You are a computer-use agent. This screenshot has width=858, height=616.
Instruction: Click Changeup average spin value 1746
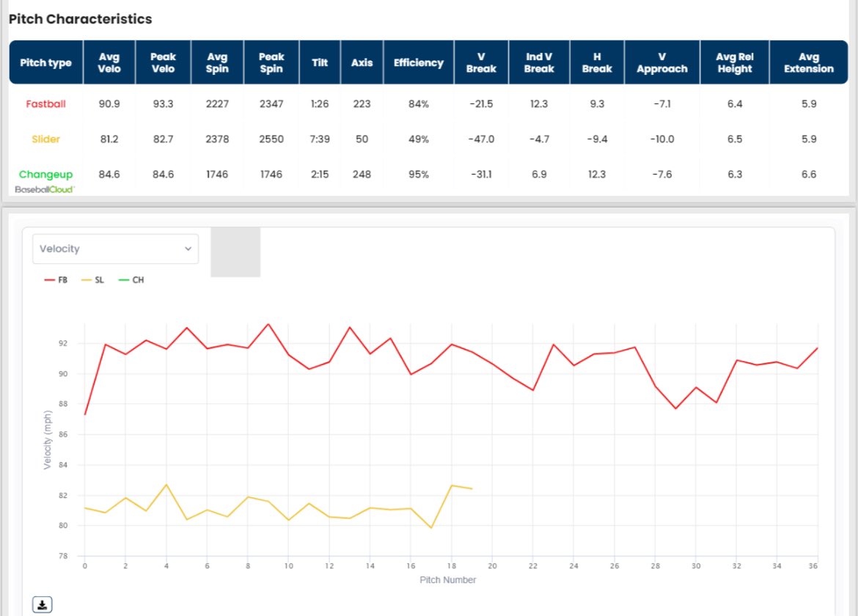point(217,175)
